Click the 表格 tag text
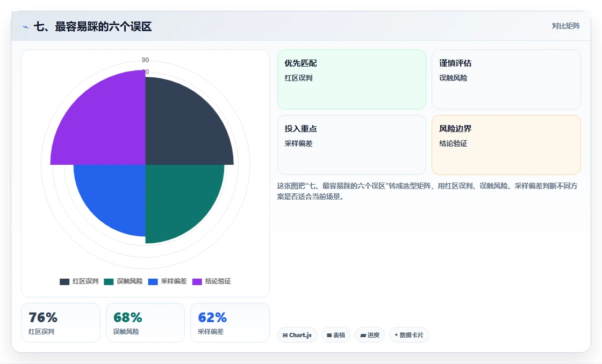The image size is (602, 364). tap(339, 335)
